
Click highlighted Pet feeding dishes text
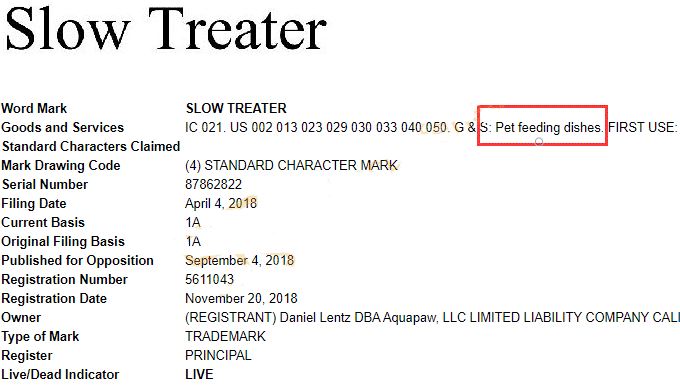[549, 127]
